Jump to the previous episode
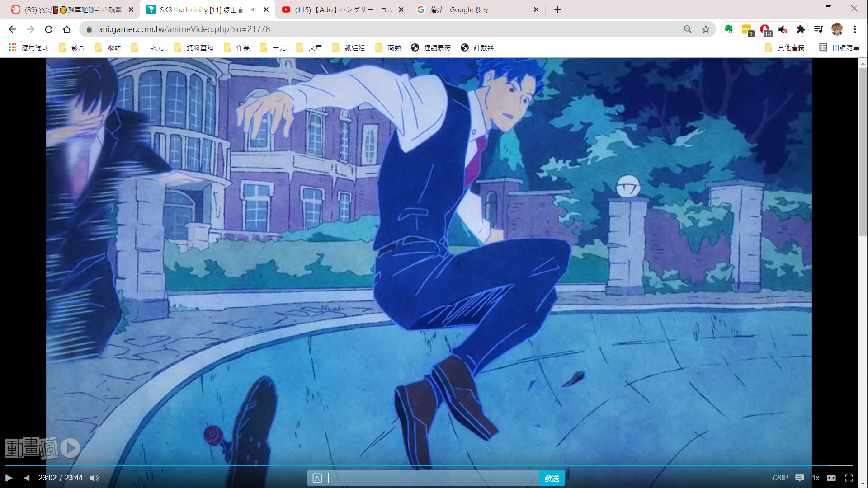Viewport: 868px width, 488px height. click(x=27, y=478)
